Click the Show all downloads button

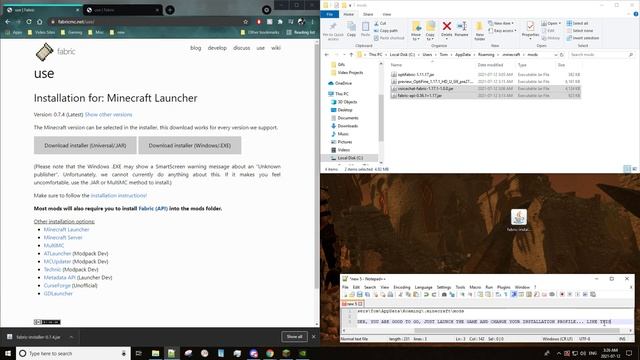(x=294, y=337)
